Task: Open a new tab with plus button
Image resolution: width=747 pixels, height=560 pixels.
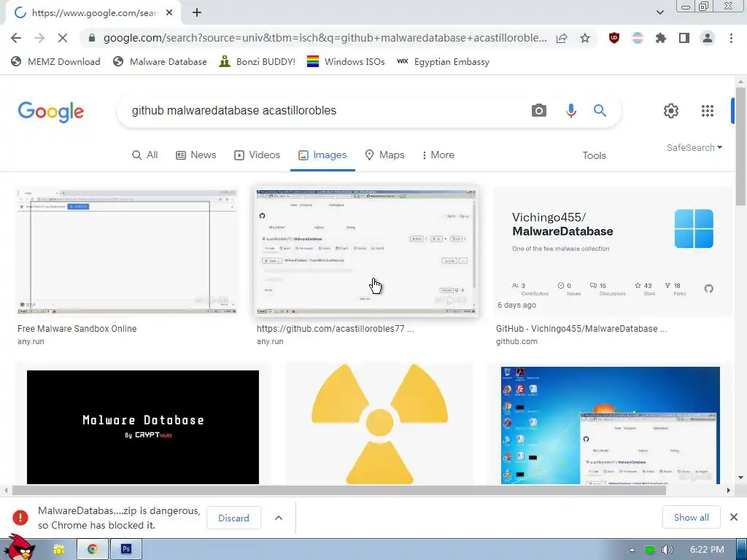Action: tap(197, 13)
